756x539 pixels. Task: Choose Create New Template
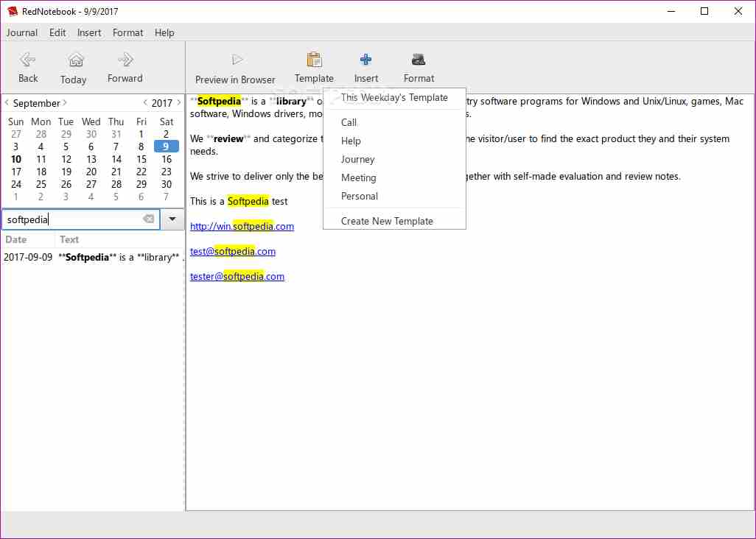click(394, 221)
